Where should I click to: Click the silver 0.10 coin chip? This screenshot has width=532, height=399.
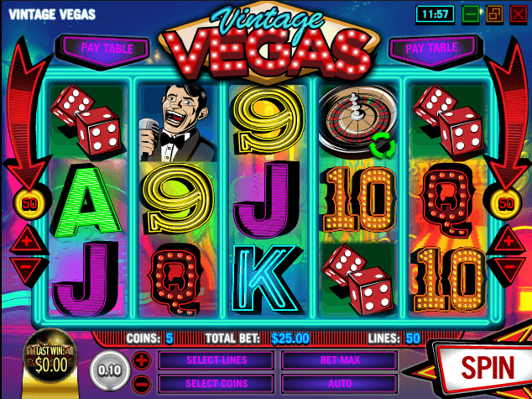110,370
